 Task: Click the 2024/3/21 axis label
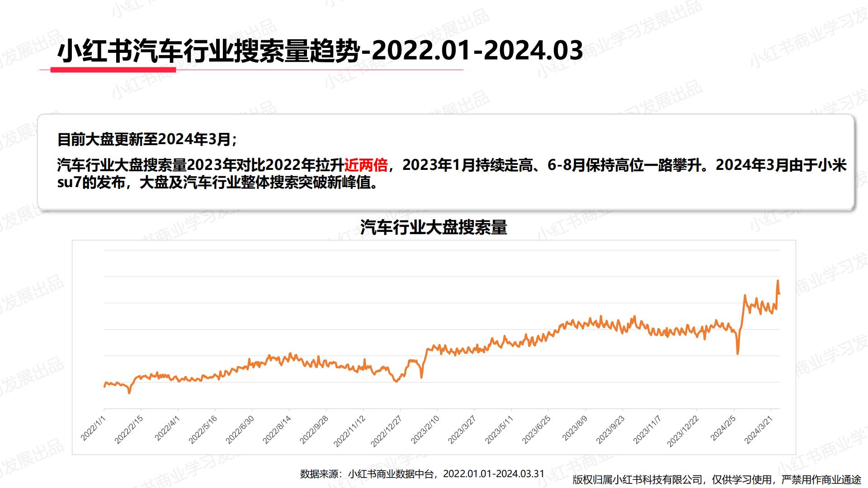point(759,430)
